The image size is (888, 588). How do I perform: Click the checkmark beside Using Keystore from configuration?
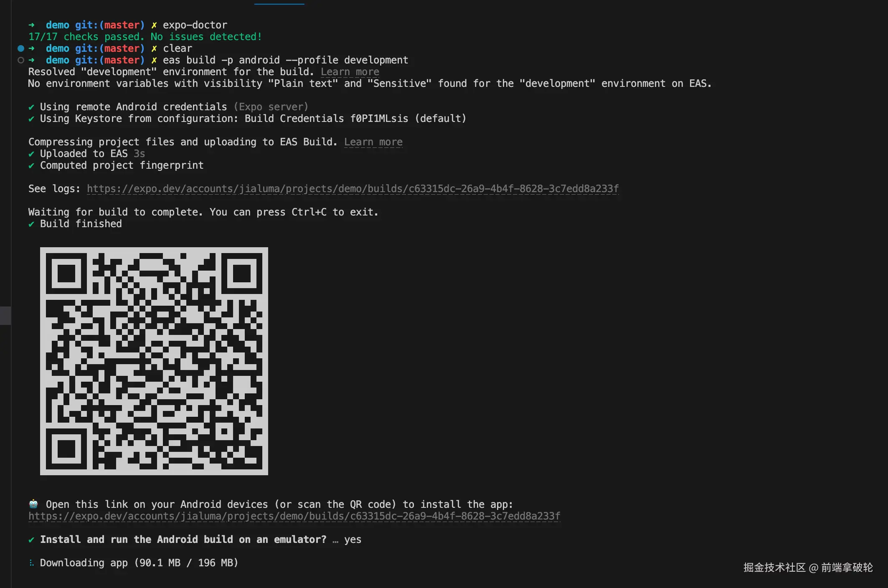31,119
